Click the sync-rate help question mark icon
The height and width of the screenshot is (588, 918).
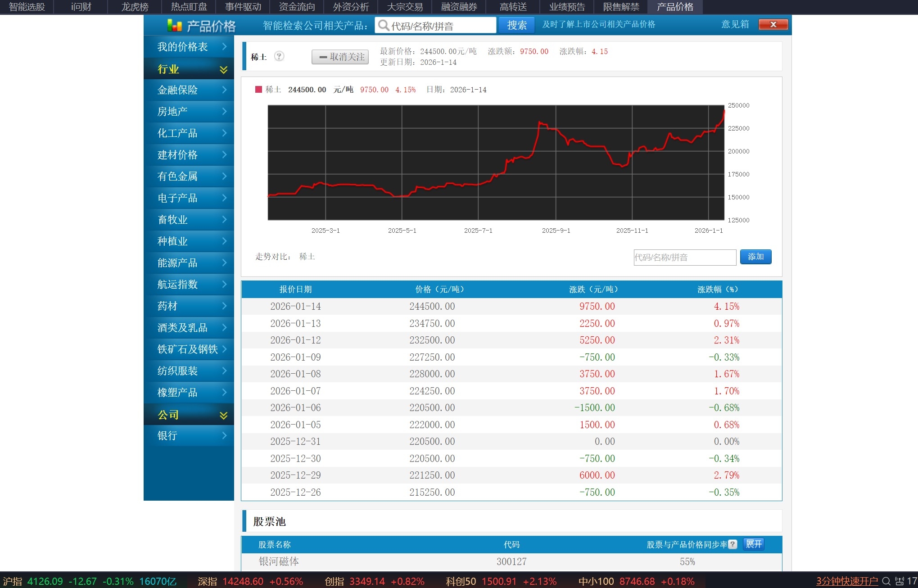click(x=733, y=544)
